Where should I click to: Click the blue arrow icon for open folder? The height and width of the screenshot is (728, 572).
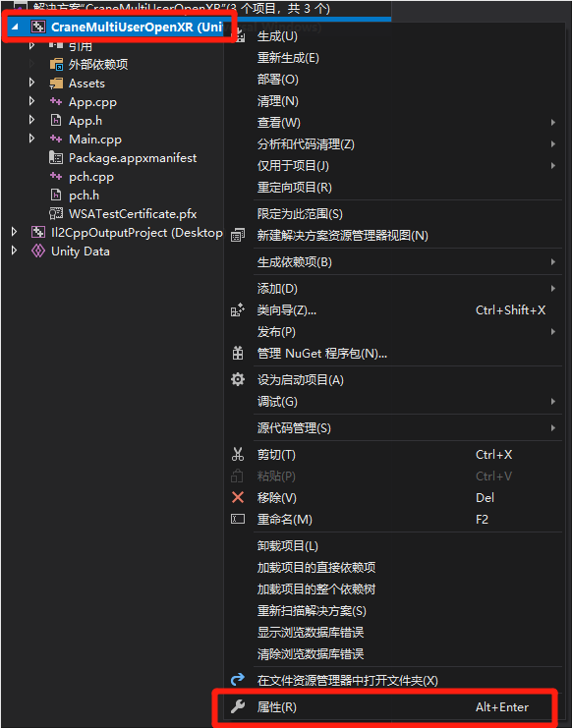[x=238, y=680]
